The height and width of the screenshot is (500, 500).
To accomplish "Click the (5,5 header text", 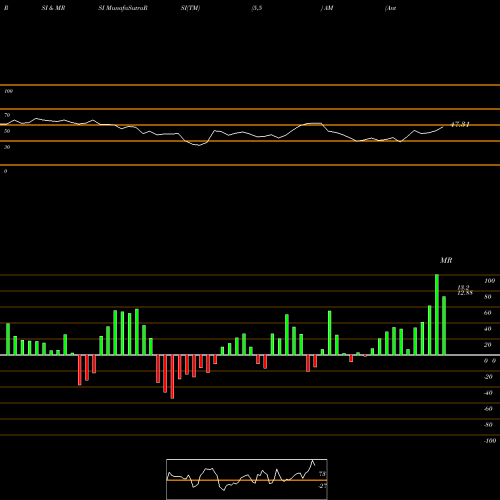I will pyautogui.click(x=257, y=8).
